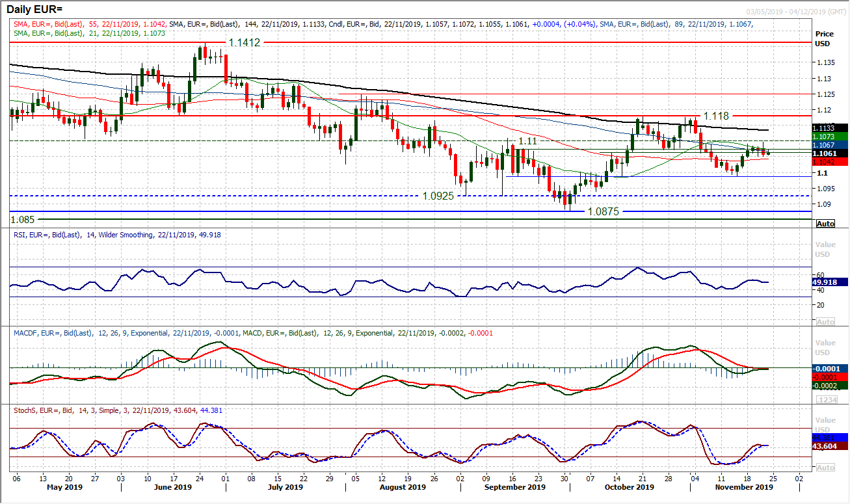This screenshot has height=504, width=850.
Task: Toggle the Auto button in the StochS pane
Action: click(825, 467)
